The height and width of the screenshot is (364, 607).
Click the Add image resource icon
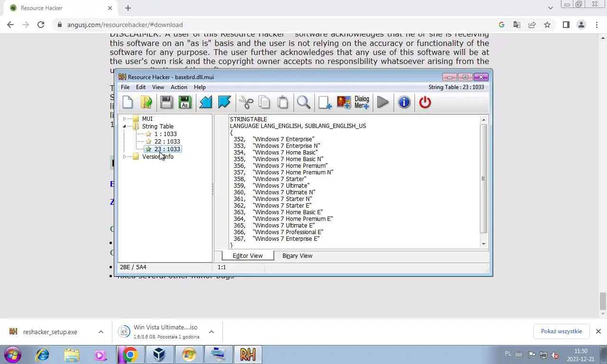click(344, 102)
